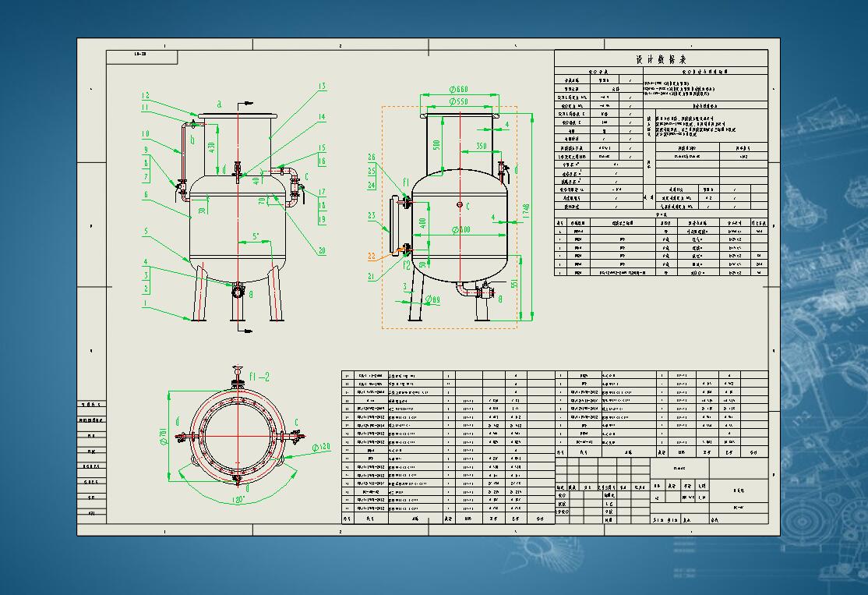Select balloon number 26

[372, 158]
